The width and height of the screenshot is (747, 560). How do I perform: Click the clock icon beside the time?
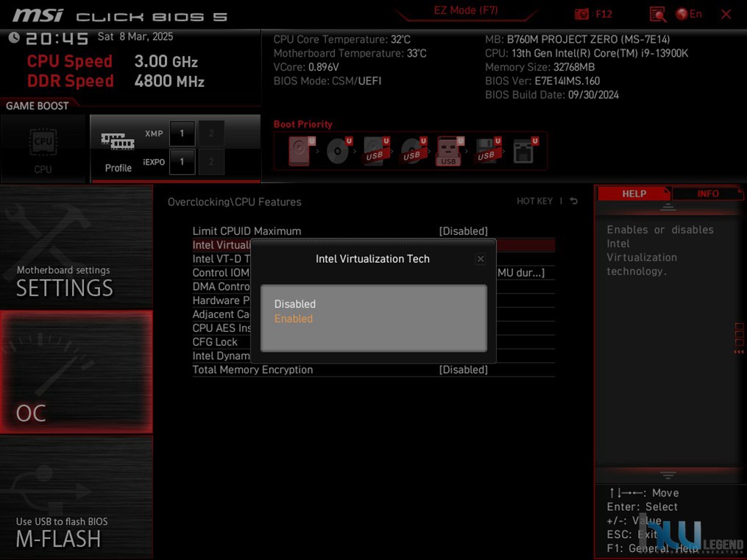point(14,38)
